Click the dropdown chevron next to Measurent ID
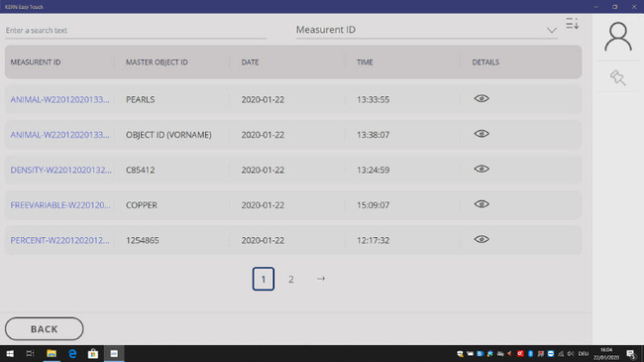 pyautogui.click(x=552, y=31)
